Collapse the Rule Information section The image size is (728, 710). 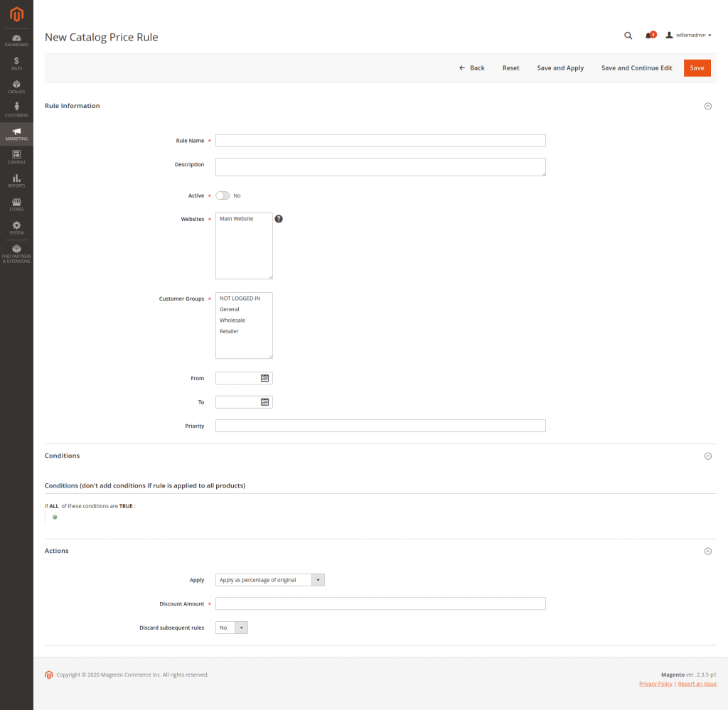click(707, 106)
